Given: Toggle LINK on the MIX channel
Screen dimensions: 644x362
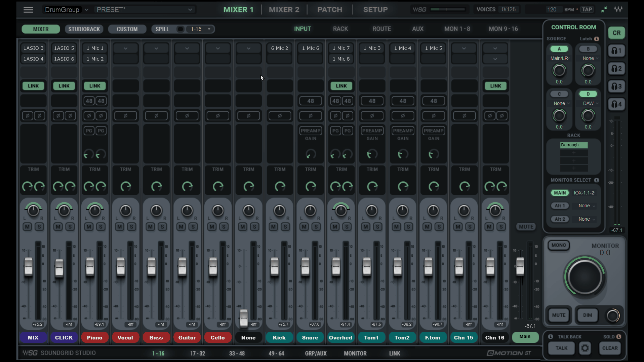Looking at the screenshot, I should (x=33, y=86).
